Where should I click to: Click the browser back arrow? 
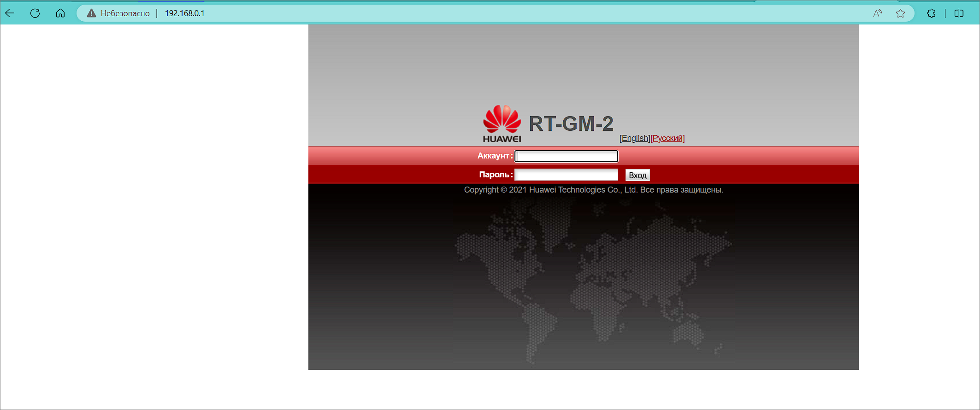tap(10, 13)
